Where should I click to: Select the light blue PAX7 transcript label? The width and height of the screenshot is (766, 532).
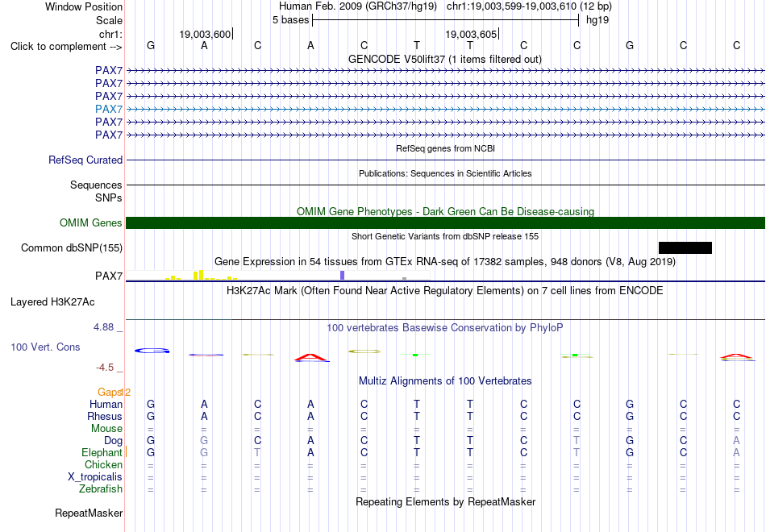(x=109, y=109)
